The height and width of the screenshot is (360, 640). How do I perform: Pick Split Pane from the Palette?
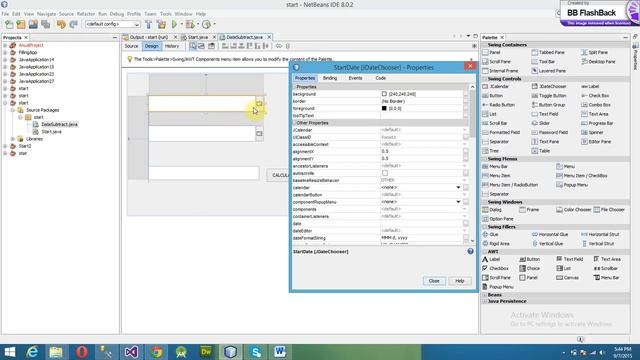coord(595,52)
